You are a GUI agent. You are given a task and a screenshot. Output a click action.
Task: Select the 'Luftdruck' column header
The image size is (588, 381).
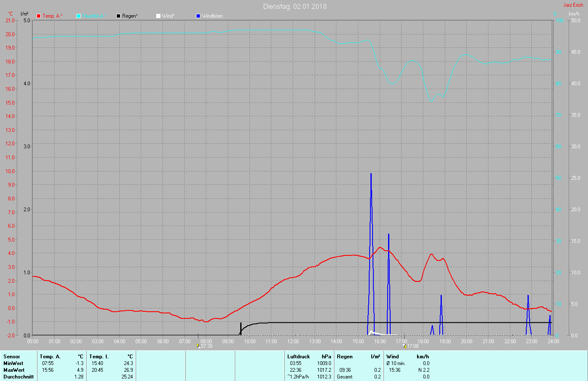point(299,357)
